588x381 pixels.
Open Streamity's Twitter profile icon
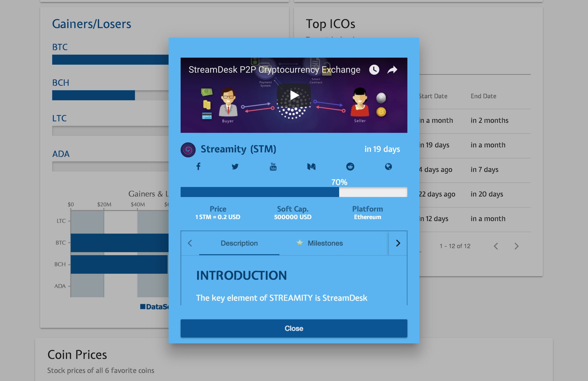coord(235,166)
